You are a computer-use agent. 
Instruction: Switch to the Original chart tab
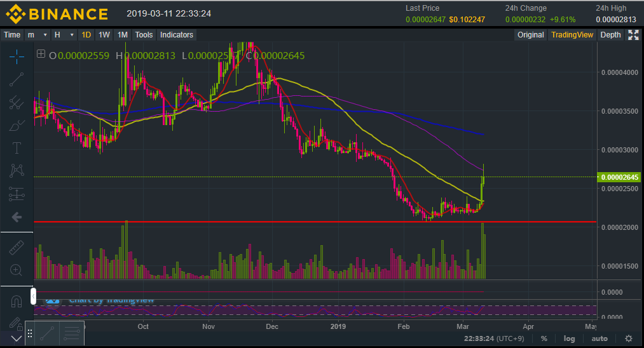(x=530, y=35)
